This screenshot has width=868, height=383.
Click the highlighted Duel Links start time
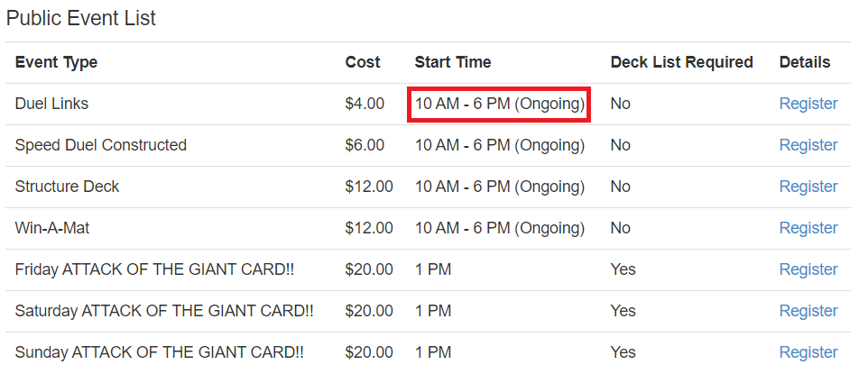(x=499, y=104)
